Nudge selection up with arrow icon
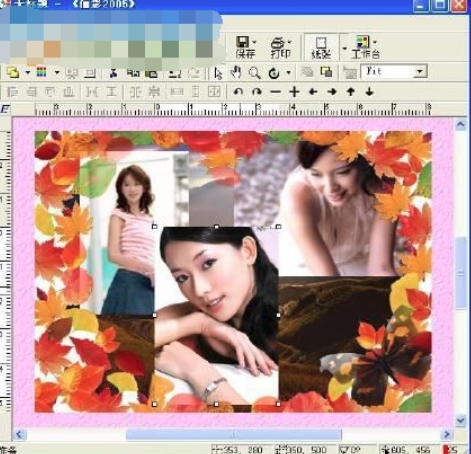Image resolution: width=471 pixels, height=454 pixels. (351, 92)
